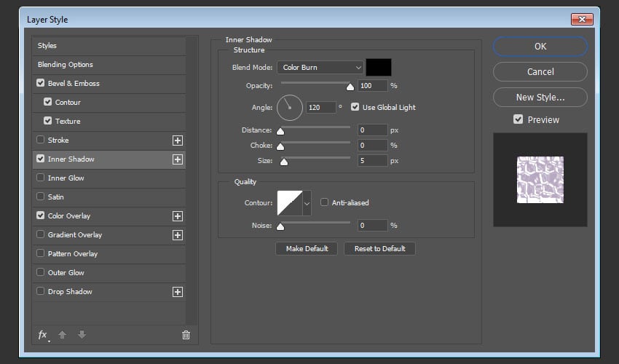619x364 pixels.
Task: Enable the Gradient Overlay checkbox
Action: [x=40, y=234]
